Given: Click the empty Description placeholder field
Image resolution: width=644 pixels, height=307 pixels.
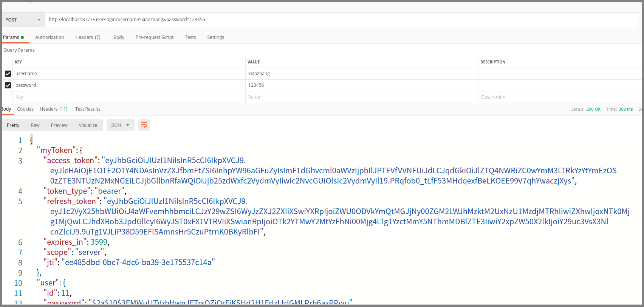Looking at the screenshot, I should [x=560, y=97].
